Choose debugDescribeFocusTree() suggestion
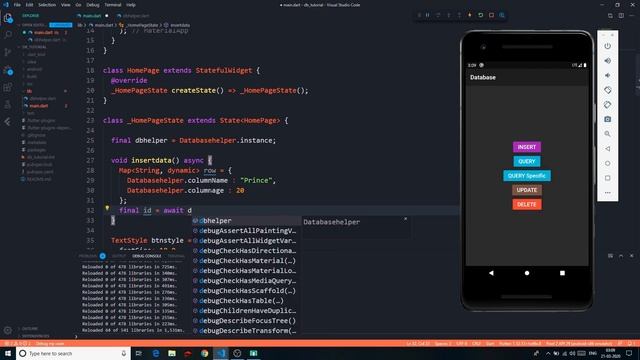 [247, 321]
